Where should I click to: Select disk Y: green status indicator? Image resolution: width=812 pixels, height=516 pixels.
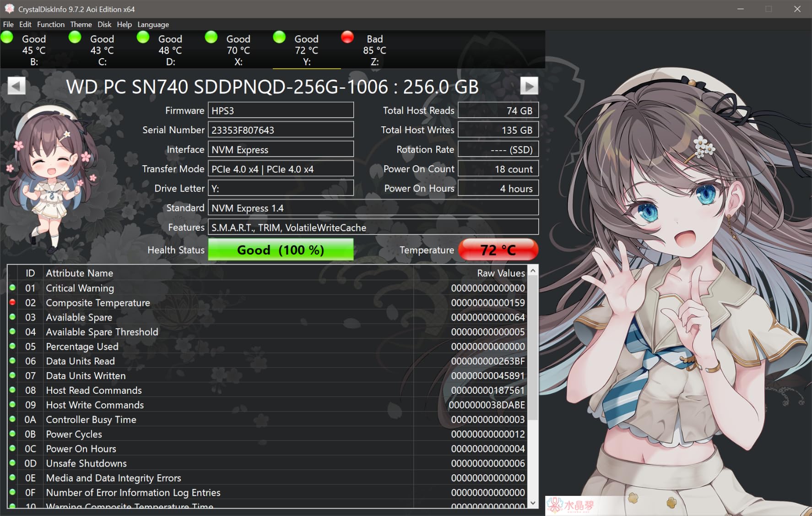click(279, 37)
